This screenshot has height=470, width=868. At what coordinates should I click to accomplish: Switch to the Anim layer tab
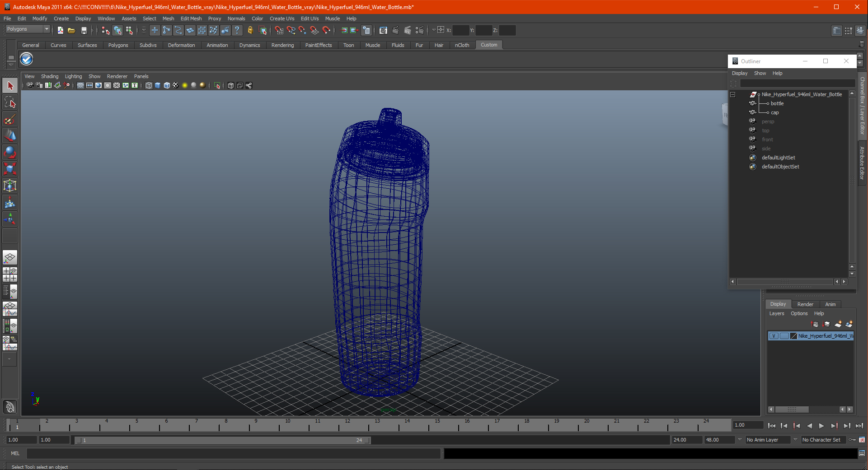click(x=830, y=304)
